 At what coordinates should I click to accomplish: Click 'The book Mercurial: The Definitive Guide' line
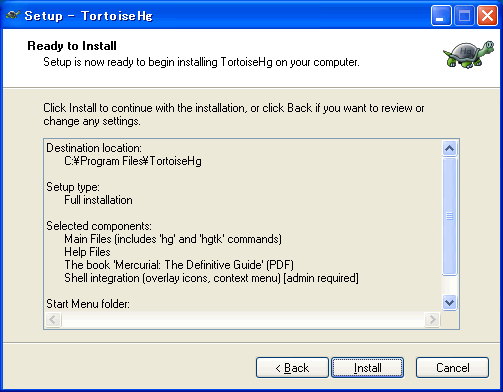click(179, 265)
